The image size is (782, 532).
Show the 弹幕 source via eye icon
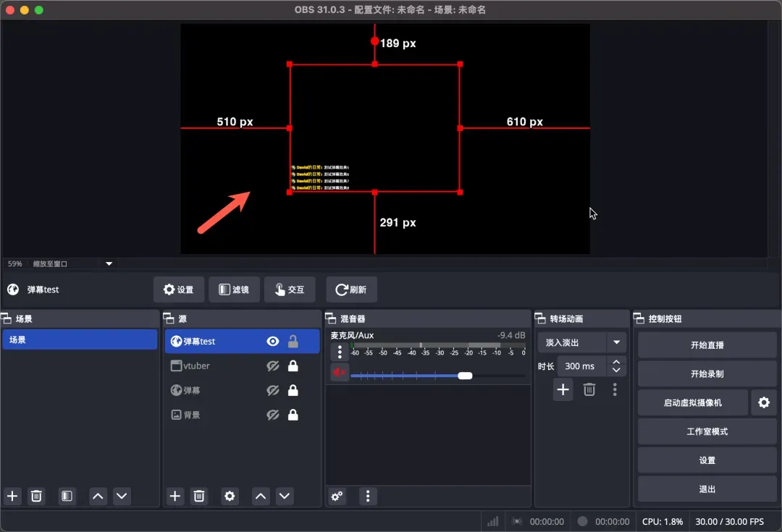click(273, 390)
